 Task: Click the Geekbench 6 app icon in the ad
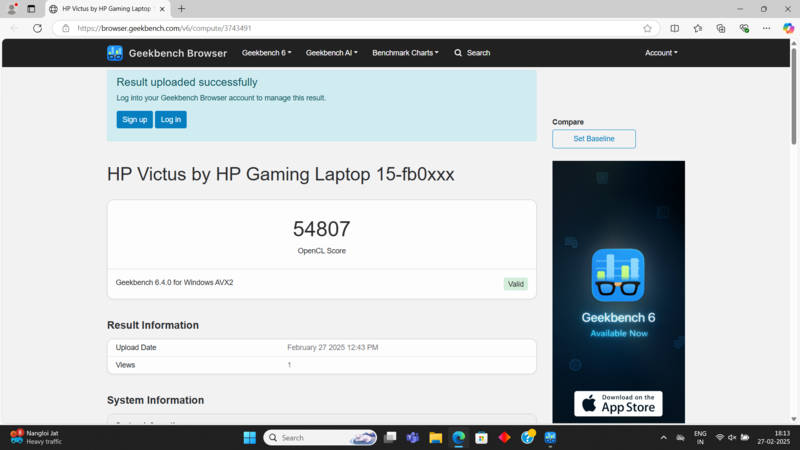618,275
